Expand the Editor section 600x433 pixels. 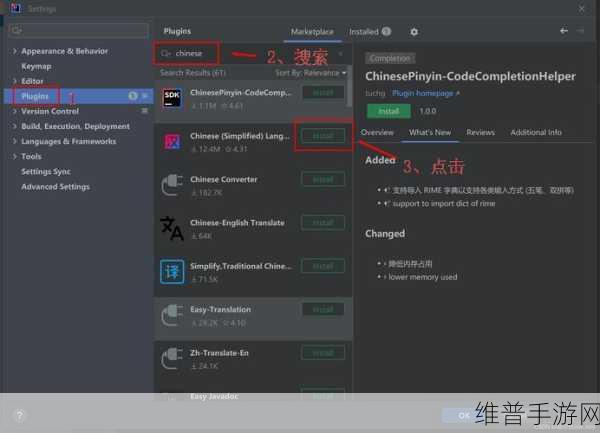15,81
